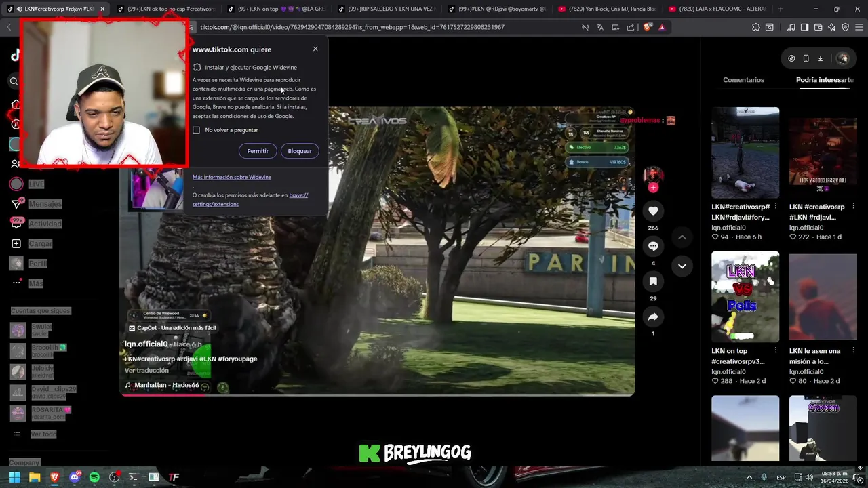Open the lqn.official0 username on video
This screenshot has height=488, width=868.
click(146, 344)
